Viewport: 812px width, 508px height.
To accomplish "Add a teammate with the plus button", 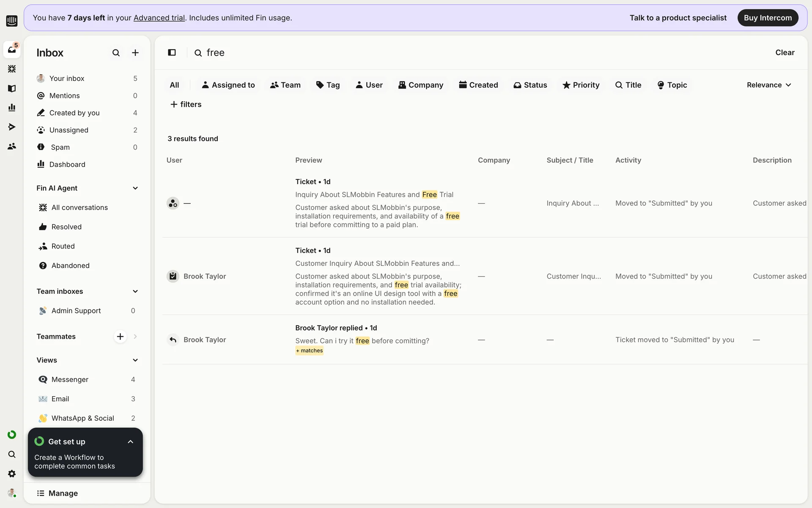I will point(120,337).
